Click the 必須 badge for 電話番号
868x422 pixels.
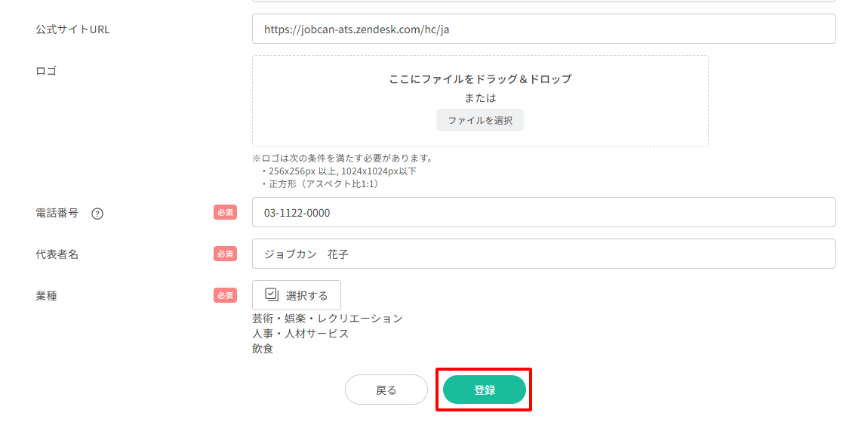pos(225,213)
